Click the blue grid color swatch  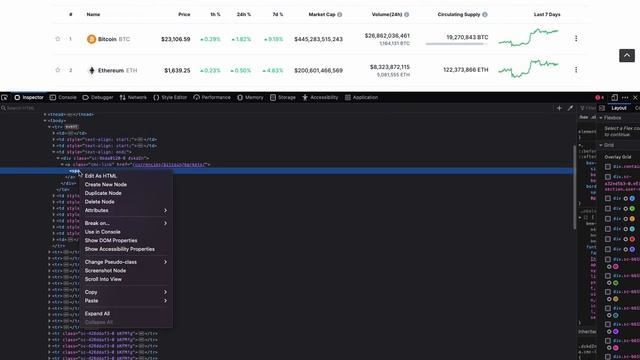(632, 199)
